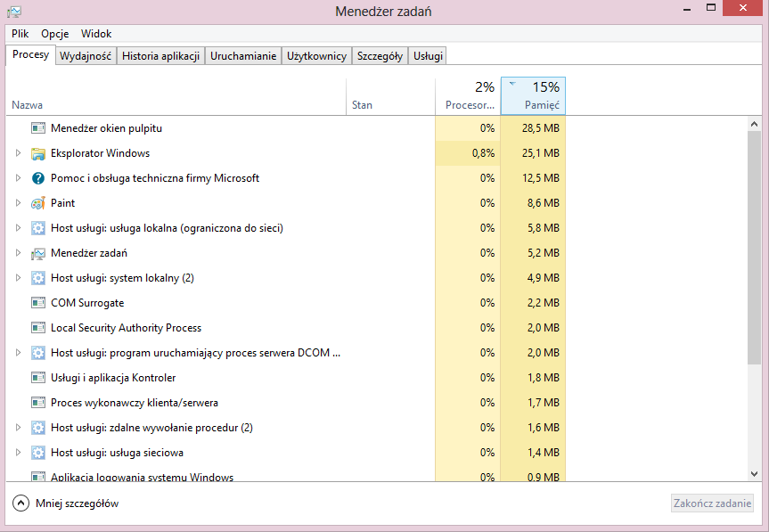This screenshot has width=769, height=532.
Task: Sort by the Procesor column header
Action: [x=469, y=96]
